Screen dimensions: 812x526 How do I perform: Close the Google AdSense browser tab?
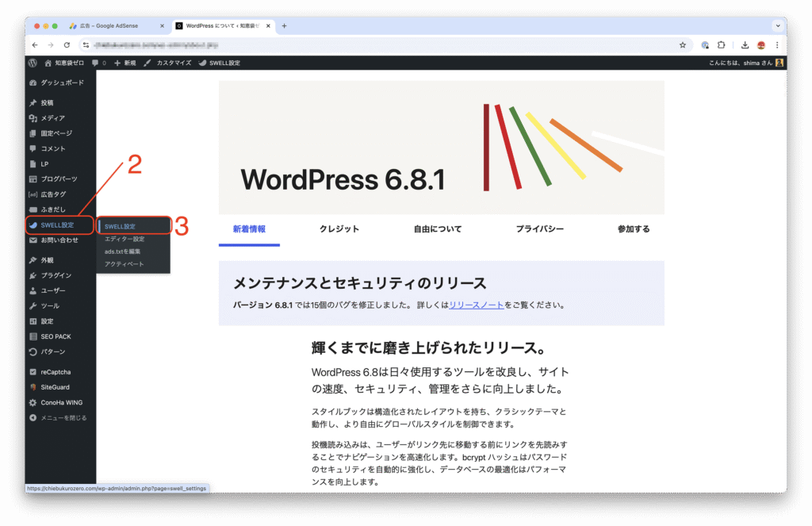point(162,25)
